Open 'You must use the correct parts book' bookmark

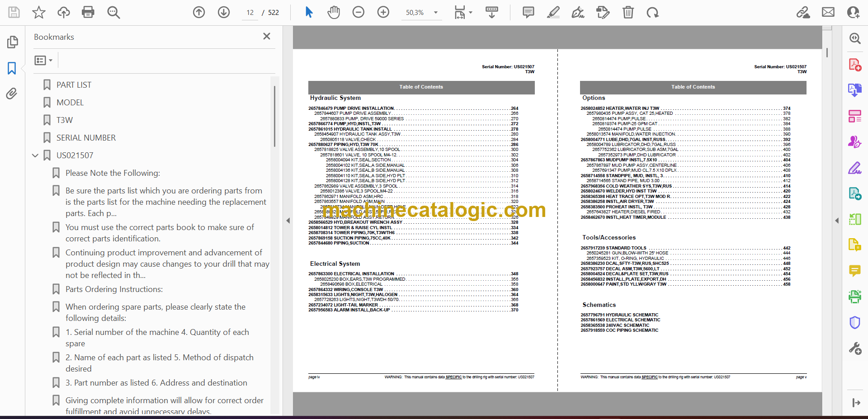160,233
